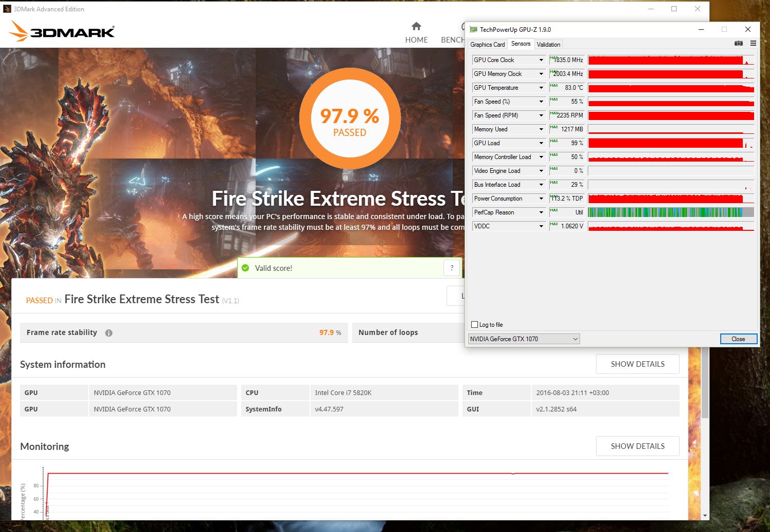770x532 pixels.
Task: Open the GPU-Z hamburger menu
Action: [753, 44]
